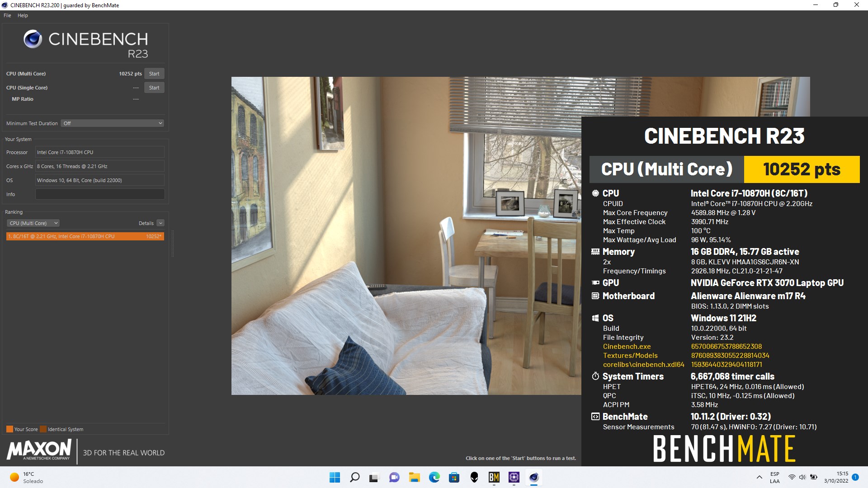The width and height of the screenshot is (868, 488).
Task: Click the Textures/Models integrity entry
Action: click(630, 356)
